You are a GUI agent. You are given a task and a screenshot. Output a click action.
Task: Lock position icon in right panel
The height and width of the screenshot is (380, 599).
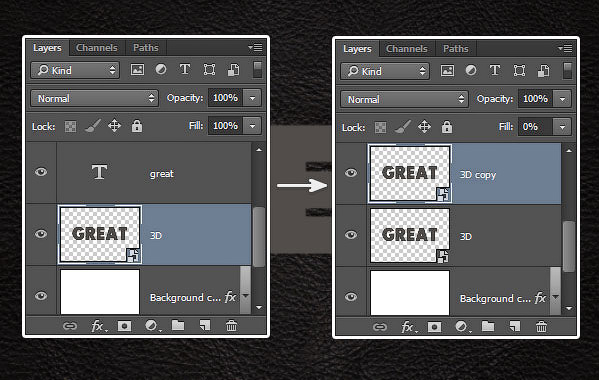click(x=424, y=127)
